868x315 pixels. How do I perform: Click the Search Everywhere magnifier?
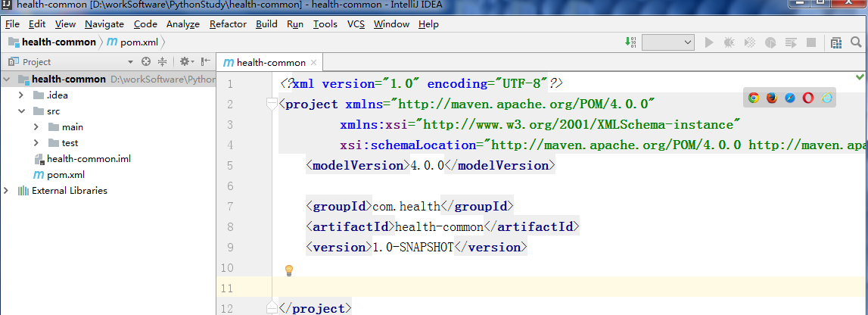(856, 42)
